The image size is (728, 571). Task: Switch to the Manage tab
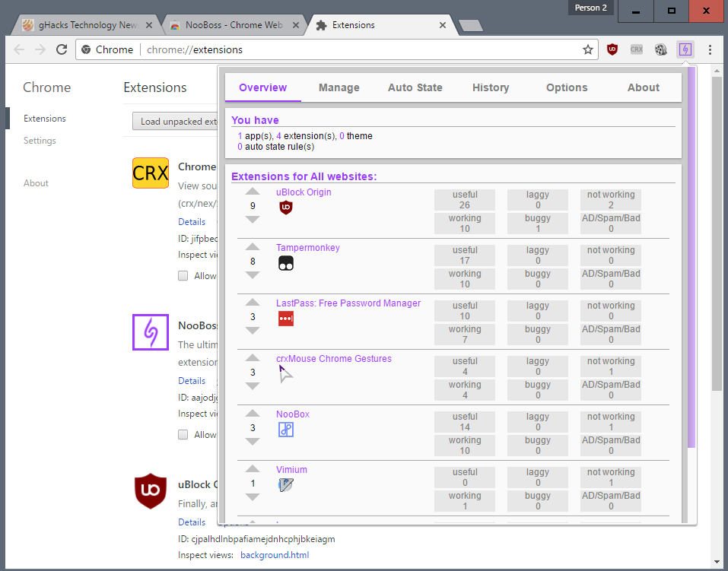pyautogui.click(x=339, y=87)
